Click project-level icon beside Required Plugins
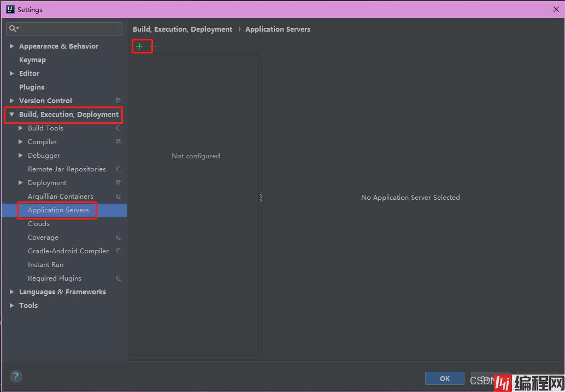This screenshot has width=565, height=392. pos(119,278)
